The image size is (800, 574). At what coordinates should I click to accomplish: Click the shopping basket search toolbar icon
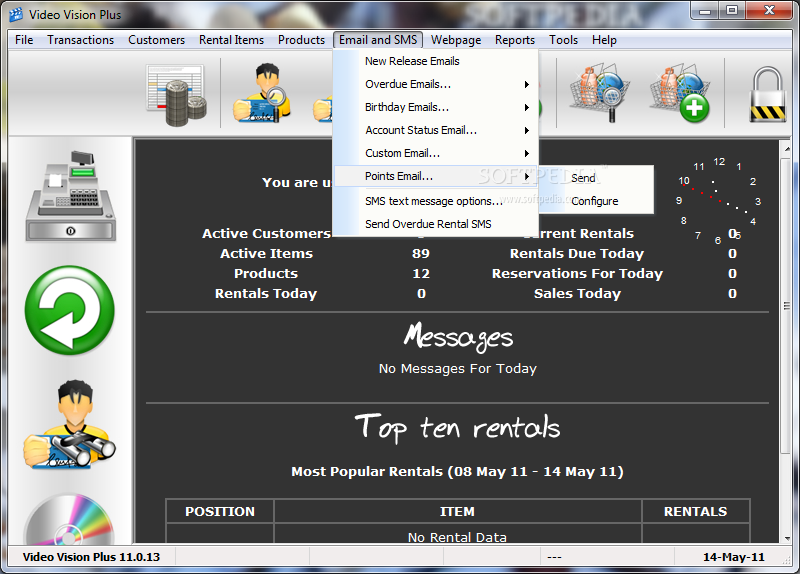pyautogui.click(x=600, y=93)
